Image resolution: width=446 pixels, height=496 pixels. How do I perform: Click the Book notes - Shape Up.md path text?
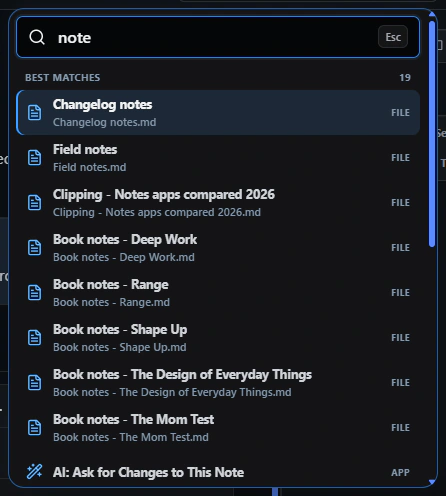[120, 347]
